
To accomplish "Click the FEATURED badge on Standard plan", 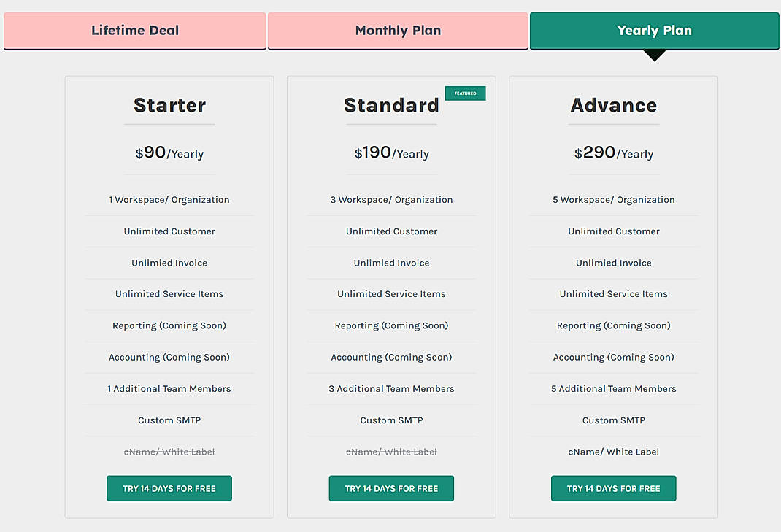I will click(x=465, y=93).
